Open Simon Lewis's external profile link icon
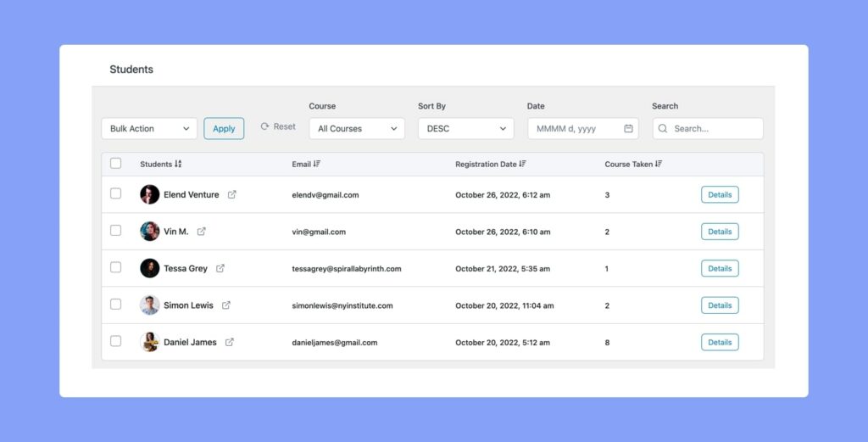Screen dimensions: 868x442 click(x=226, y=305)
